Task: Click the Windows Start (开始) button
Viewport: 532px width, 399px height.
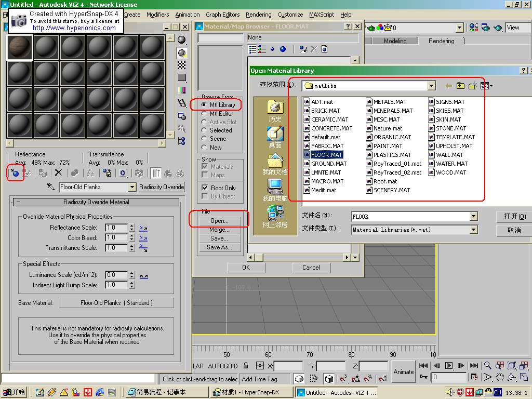Action: [14, 392]
